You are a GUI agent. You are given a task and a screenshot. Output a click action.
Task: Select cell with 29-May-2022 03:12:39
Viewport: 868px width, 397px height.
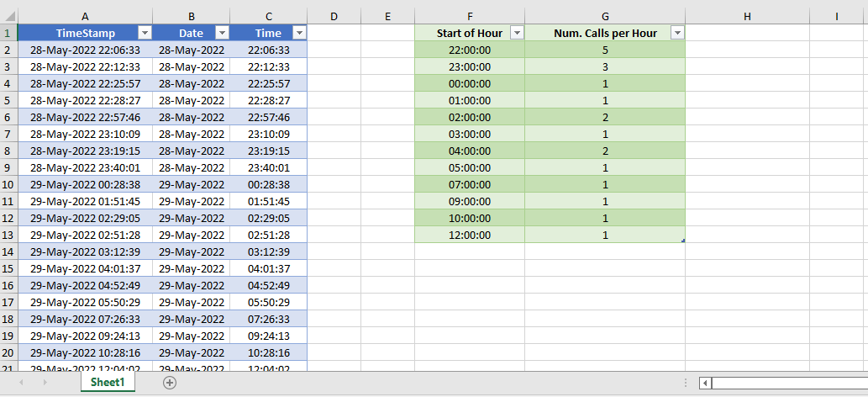pos(85,251)
